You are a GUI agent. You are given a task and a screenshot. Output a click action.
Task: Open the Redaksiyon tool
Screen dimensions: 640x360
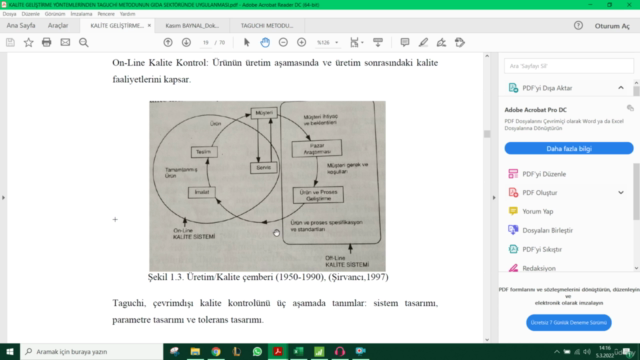pos(538,268)
